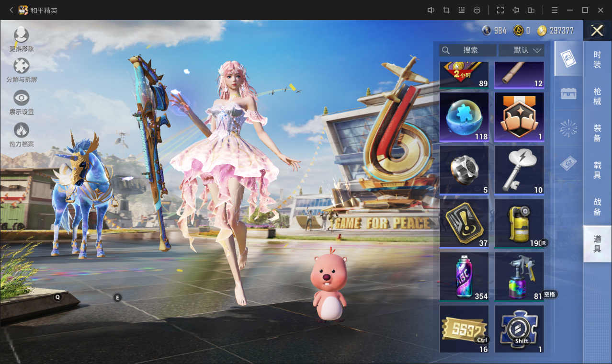The width and height of the screenshot is (612, 364).
Task: Select the silver nut item with count 5
Action: pos(464,170)
